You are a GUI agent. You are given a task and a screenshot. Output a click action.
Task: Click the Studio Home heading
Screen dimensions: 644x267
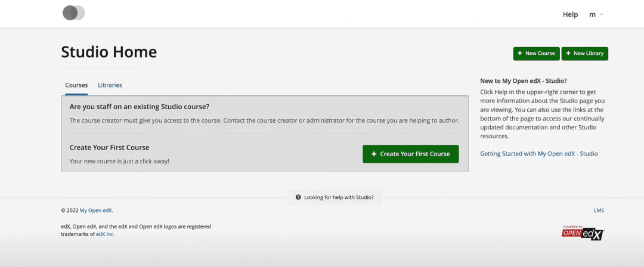click(109, 52)
